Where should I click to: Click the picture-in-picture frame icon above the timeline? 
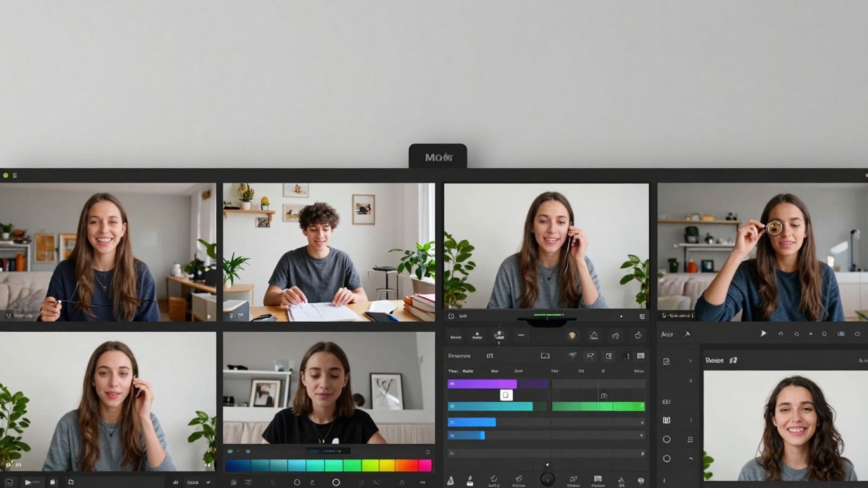click(x=545, y=356)
